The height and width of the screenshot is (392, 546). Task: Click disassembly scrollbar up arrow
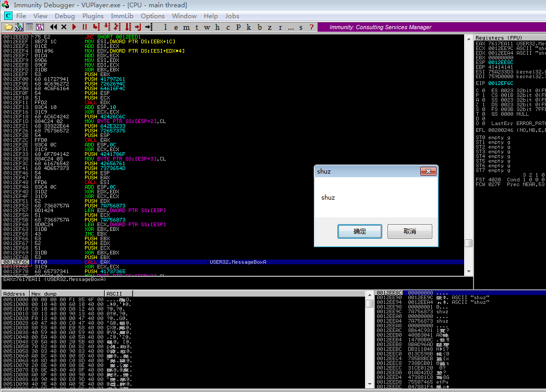(469, 39)
